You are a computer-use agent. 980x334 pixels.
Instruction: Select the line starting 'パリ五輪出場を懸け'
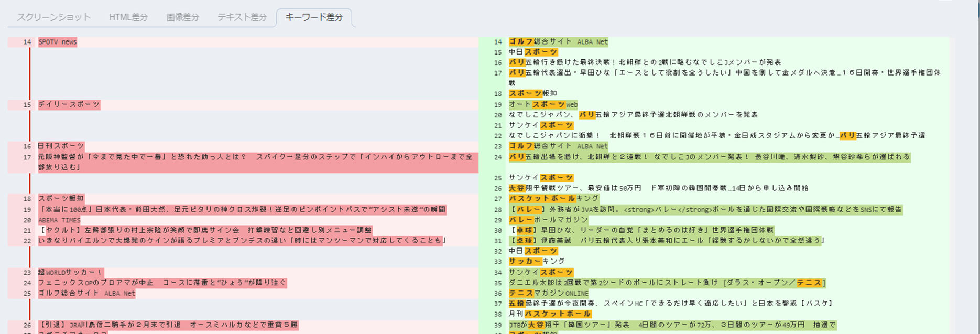(710, 157)
